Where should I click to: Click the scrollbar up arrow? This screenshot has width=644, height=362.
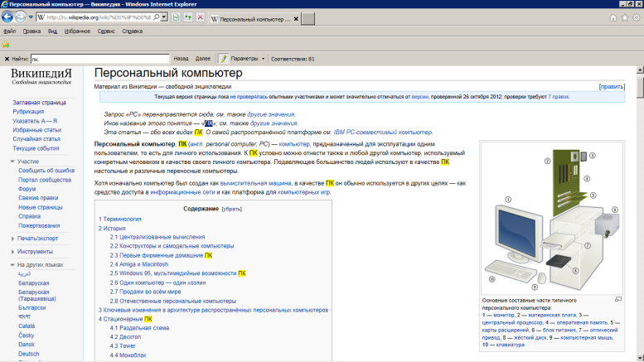click(640, 70)
